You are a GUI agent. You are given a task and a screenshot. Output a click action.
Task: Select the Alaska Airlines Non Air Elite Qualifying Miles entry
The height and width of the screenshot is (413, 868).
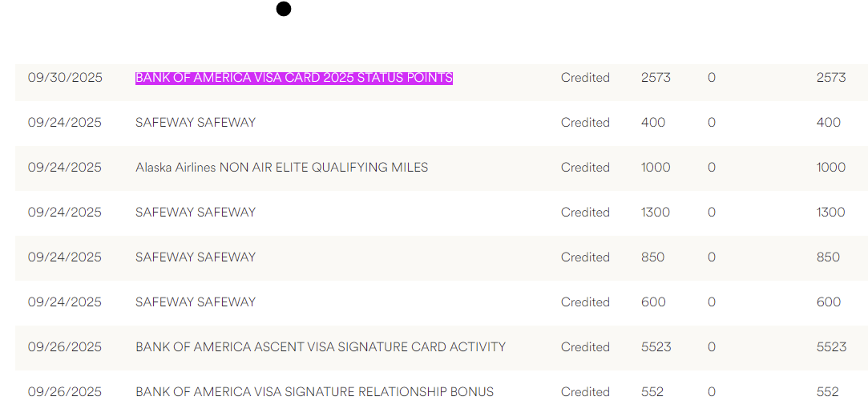(x=281, y=168)
